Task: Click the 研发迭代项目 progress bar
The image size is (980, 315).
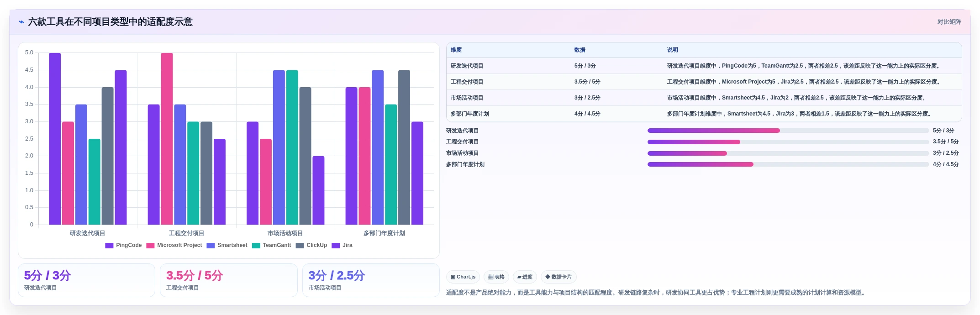Action: click(788, 131)
